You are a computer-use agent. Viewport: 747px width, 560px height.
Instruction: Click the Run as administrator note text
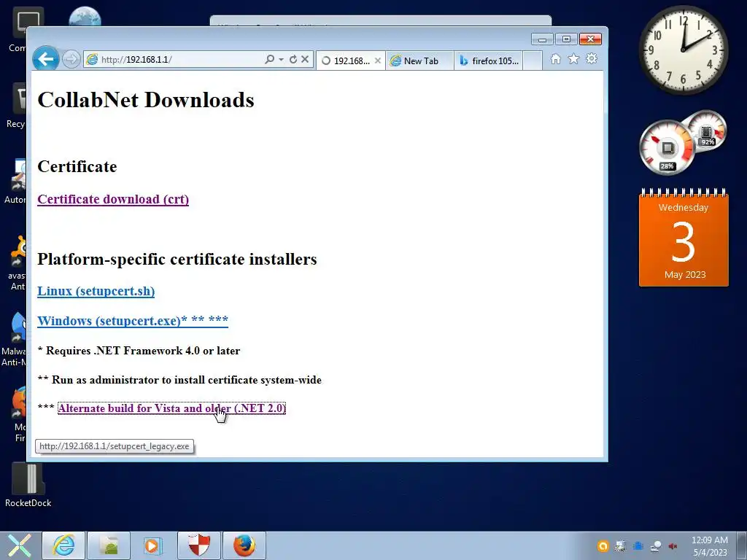tap(179, 379)
